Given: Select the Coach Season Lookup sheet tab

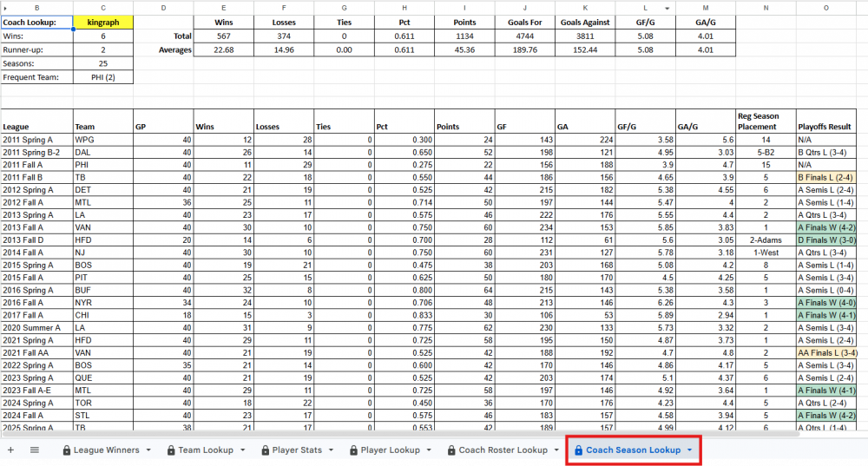Looking at the screenshot, I should [x=634, y=450].
